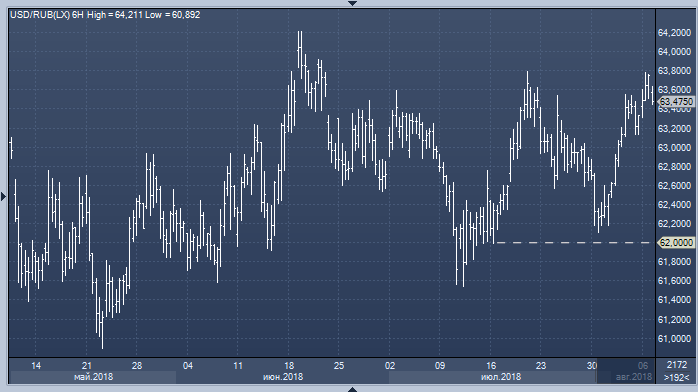Click the right-pointing triangle on left edge
This screenshot has height=392, width=698.
pyautogui.click(x=4, y=196)
